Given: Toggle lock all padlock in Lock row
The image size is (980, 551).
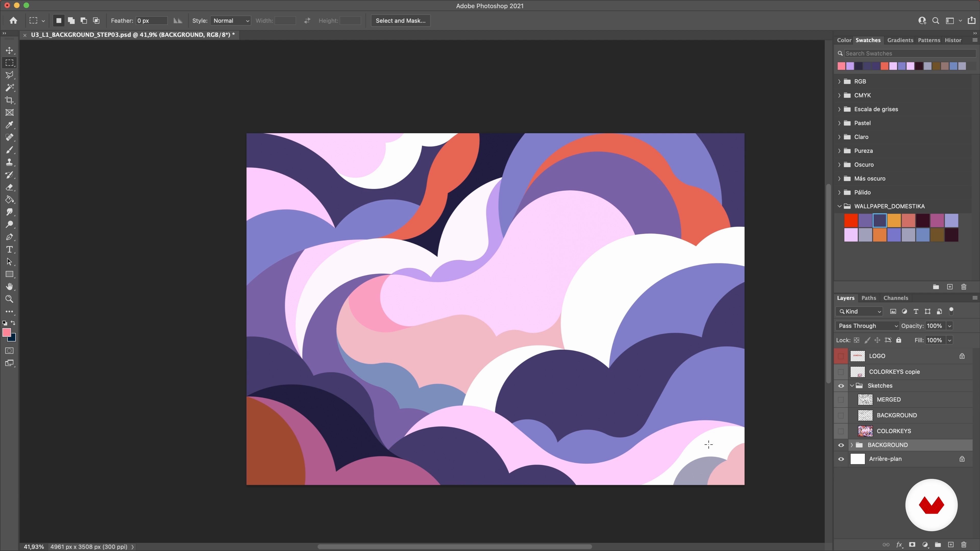Looking at the screenshot, I should [x=899, y=340].
